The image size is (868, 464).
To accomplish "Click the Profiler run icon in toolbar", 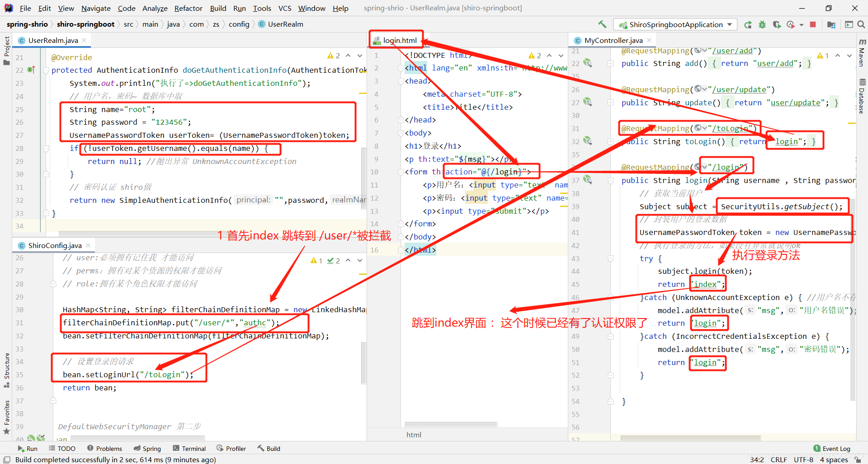I will 791,24.
